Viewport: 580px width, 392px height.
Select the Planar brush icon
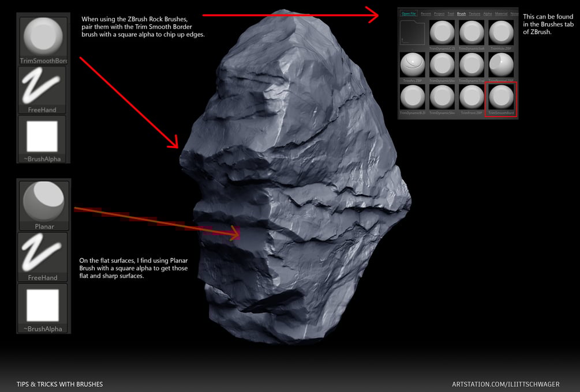[x=44, y=205]
